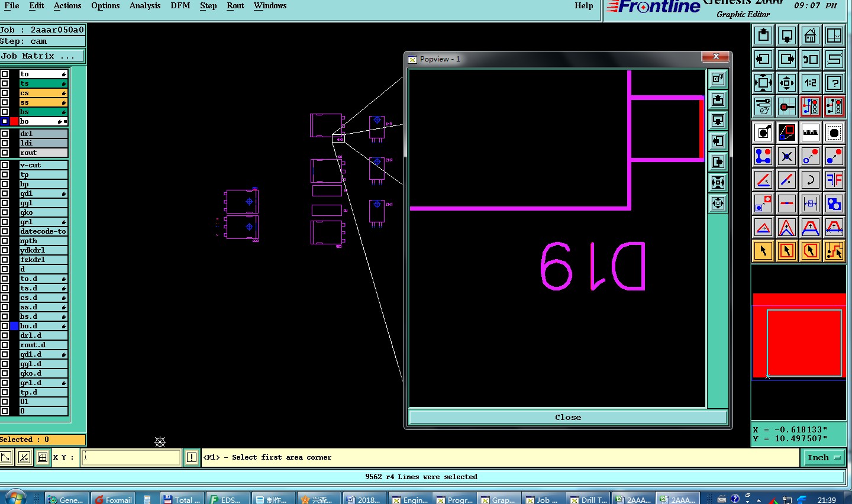Click the red swatch beside layer bo

point(14,121)
